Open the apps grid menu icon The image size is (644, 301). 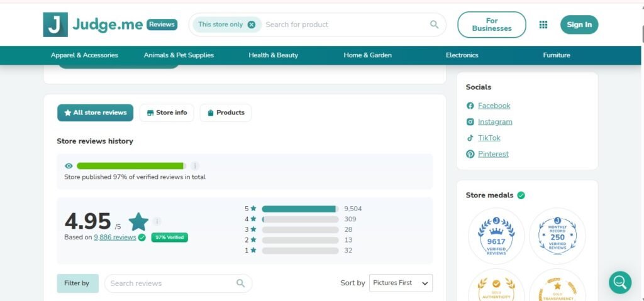[x=543, y=25]
